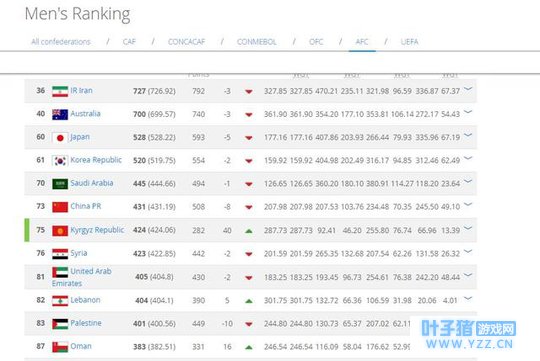Click the United Arab Emirates flag icon
This screenshot has width=540, height=361.
(x=60, y=272)
